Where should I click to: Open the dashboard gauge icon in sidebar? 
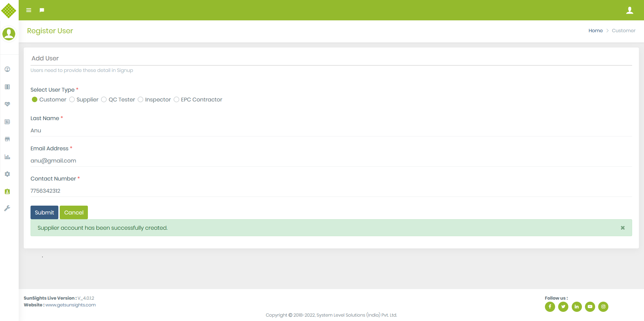pyautogui.click(x=7, y=69)
